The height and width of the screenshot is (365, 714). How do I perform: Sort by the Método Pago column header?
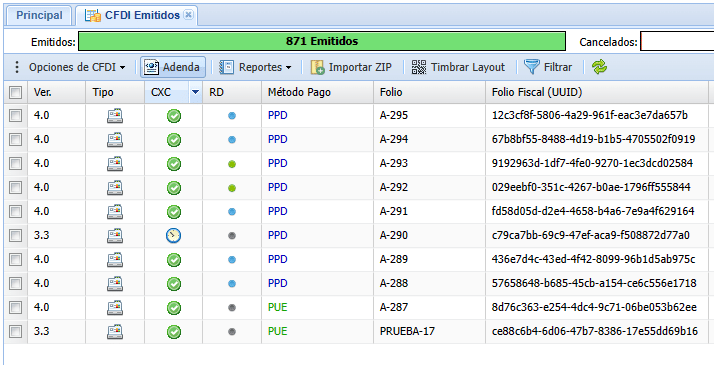pos(317,92)
